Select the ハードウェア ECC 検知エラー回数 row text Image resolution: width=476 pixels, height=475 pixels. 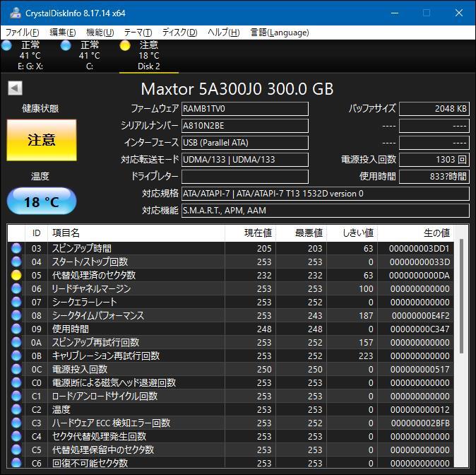coord(111,423)
